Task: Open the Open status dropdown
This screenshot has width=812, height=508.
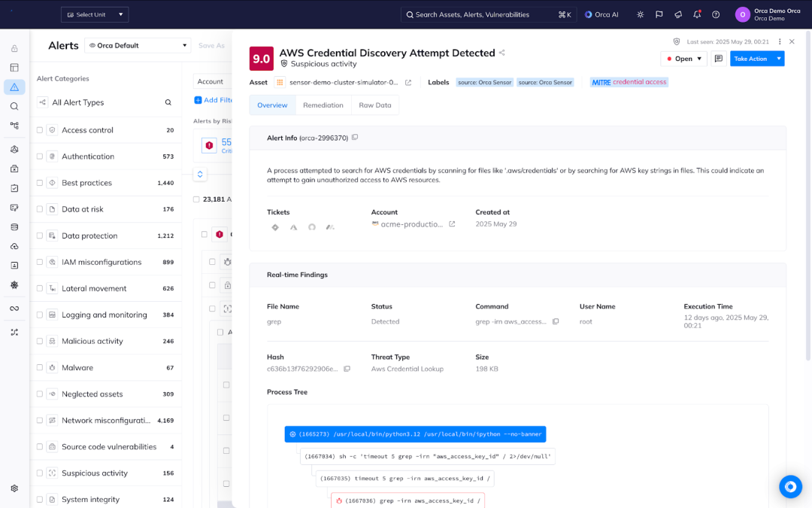Action: (684, 59)
